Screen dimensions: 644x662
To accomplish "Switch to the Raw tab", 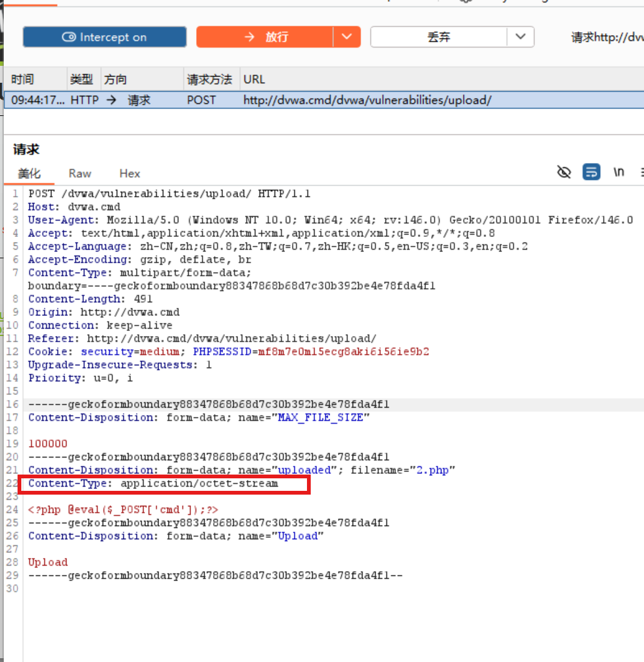I will [x=80, y=174].
